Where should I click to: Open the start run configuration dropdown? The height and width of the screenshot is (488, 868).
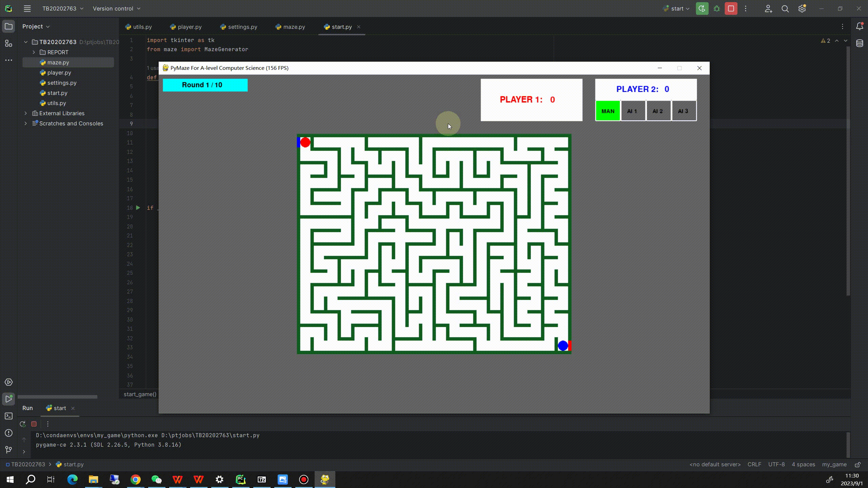(677, 8)
